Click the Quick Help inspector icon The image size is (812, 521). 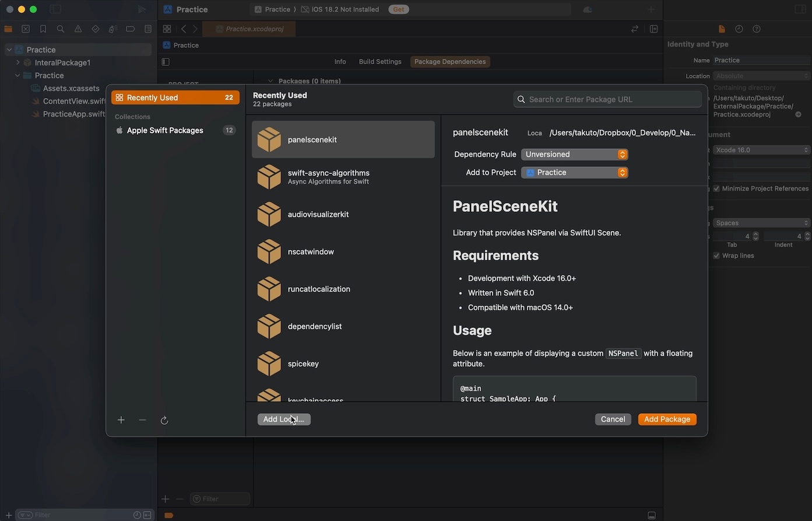(x=757, y=29)
